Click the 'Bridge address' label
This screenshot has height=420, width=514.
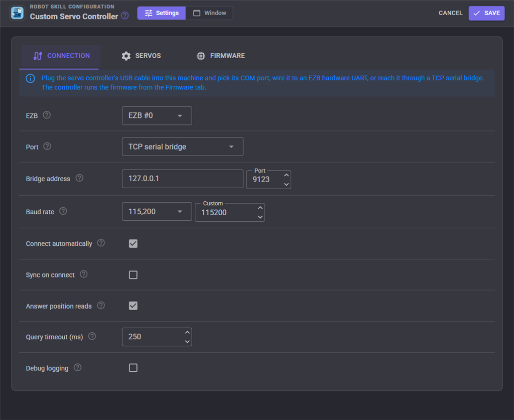pos(48,179)
